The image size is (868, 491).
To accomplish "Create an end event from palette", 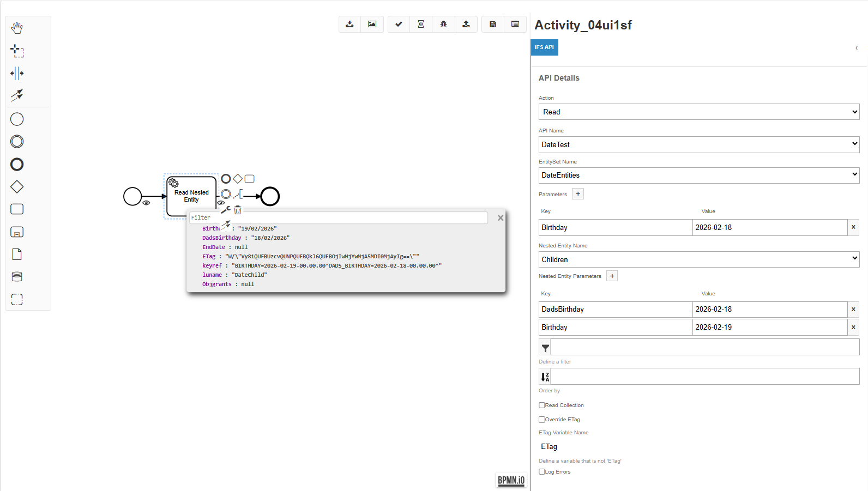I will point(17,165).
